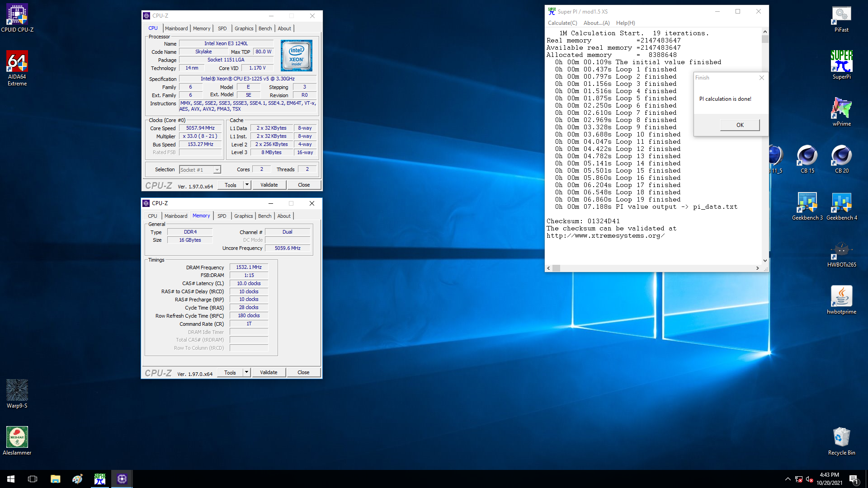
Task: Click the Close button in lower CPU-Z window
Action: click(x=303, y=372)
